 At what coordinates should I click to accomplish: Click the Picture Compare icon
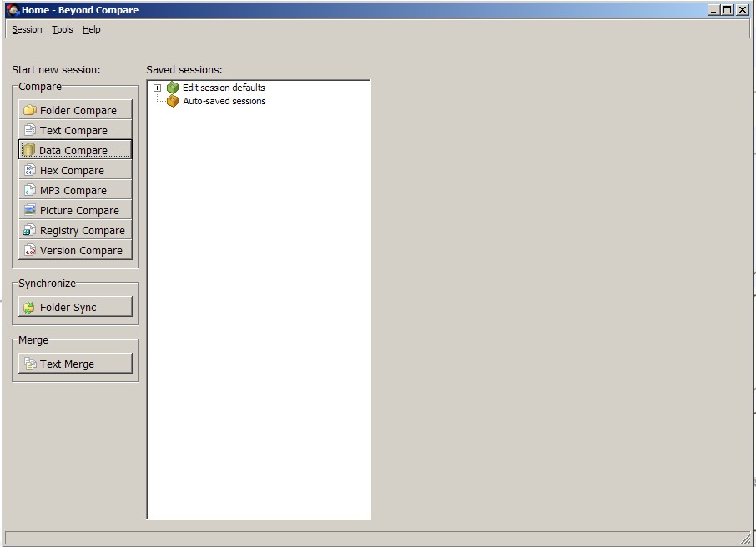[x=30, y=210]
